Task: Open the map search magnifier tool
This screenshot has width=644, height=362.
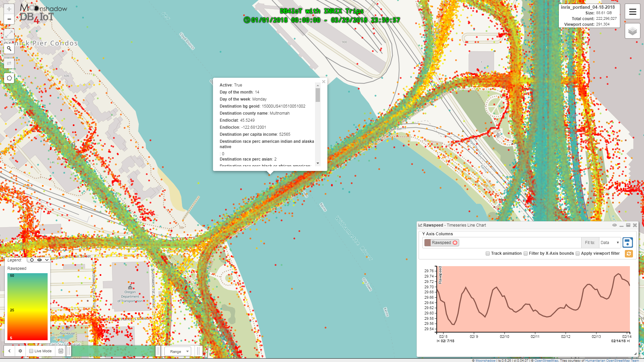Action: 9,49
